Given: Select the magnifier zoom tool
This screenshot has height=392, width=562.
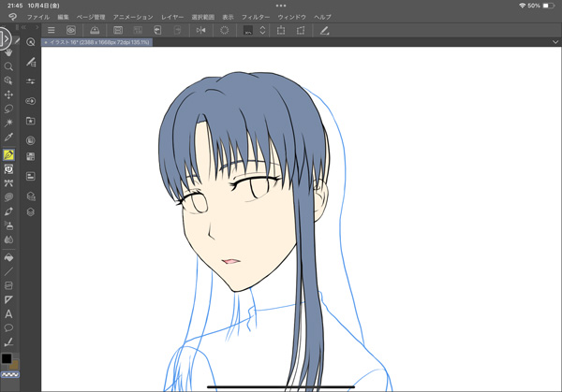Looking at the screenshot, I should point(9,66).
